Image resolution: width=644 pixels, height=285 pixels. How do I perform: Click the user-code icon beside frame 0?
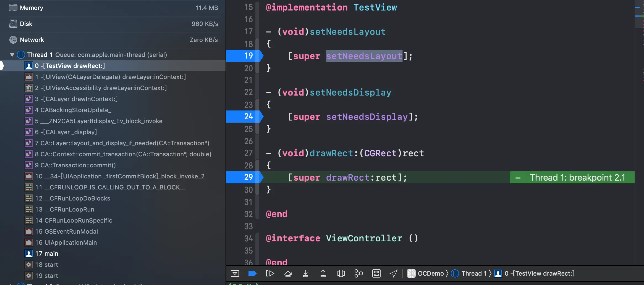pyautogui.click(x=29, y=66)
